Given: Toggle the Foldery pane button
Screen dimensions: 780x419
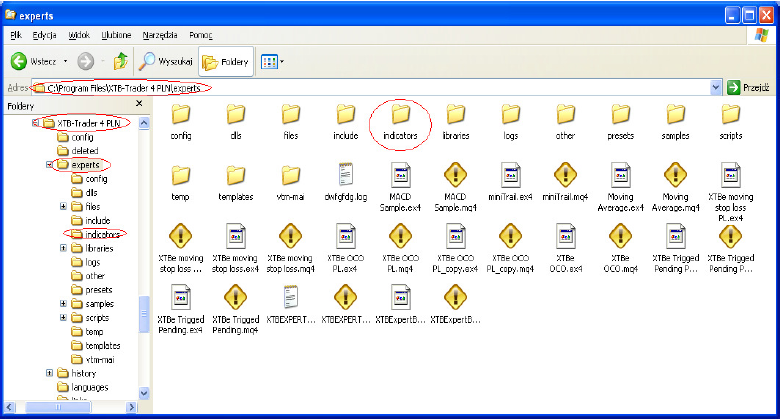Looking at the screenshot, I should pyautogui.click(x=226, y=61).
